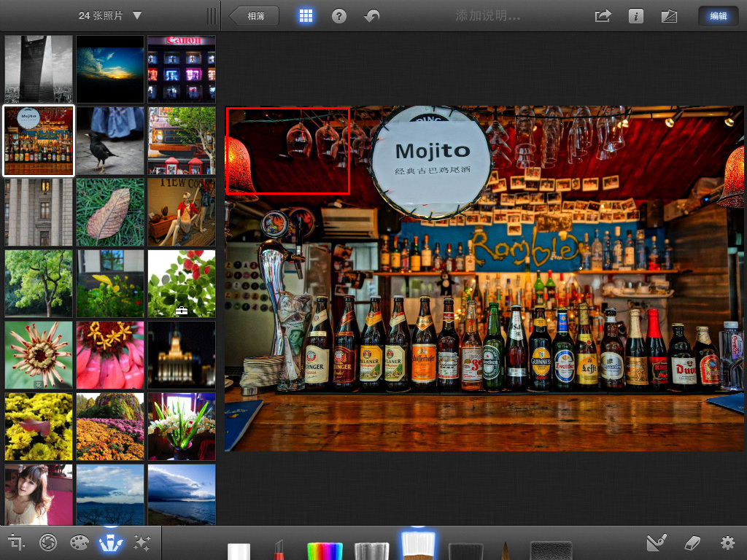Open the Color palette tool
Screen dimensions: 747x560
point(79,542)
